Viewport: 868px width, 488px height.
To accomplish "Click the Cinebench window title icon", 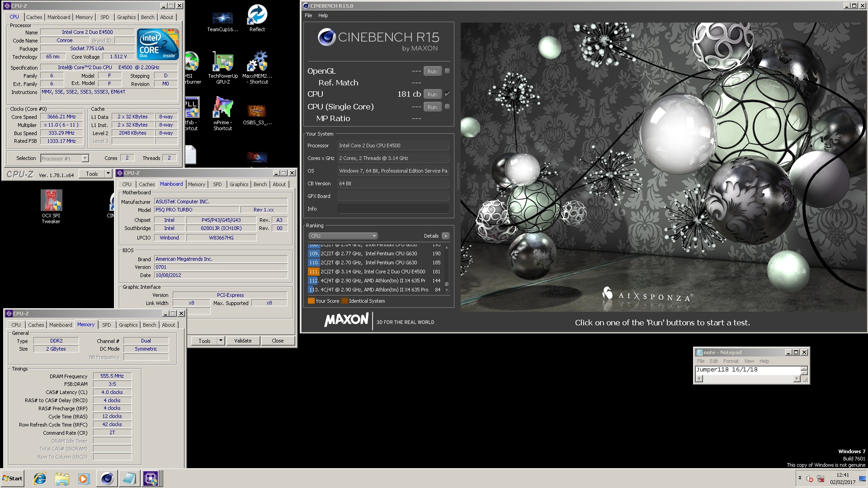I will [306, 6].
